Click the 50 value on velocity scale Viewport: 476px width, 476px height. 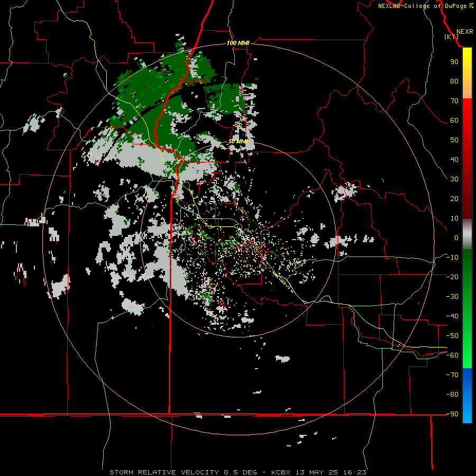coord(454,140)
